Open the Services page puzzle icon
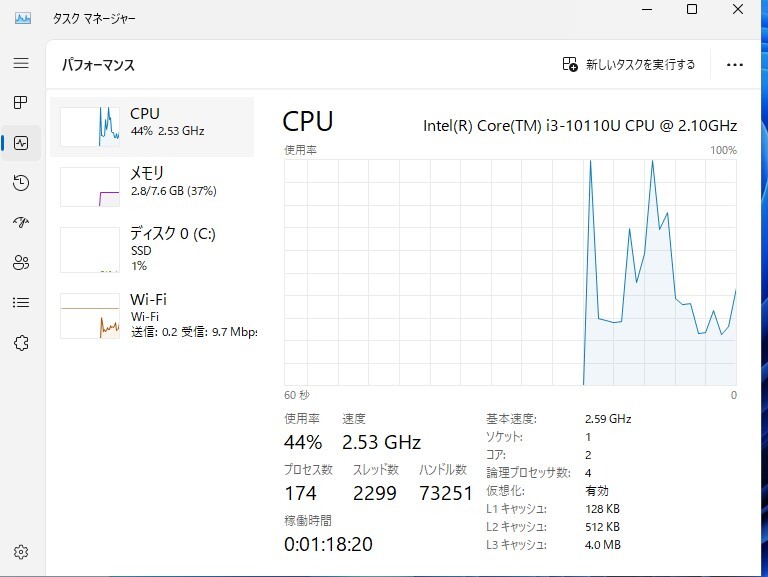The image size is (768, 577). click(21, 343)
